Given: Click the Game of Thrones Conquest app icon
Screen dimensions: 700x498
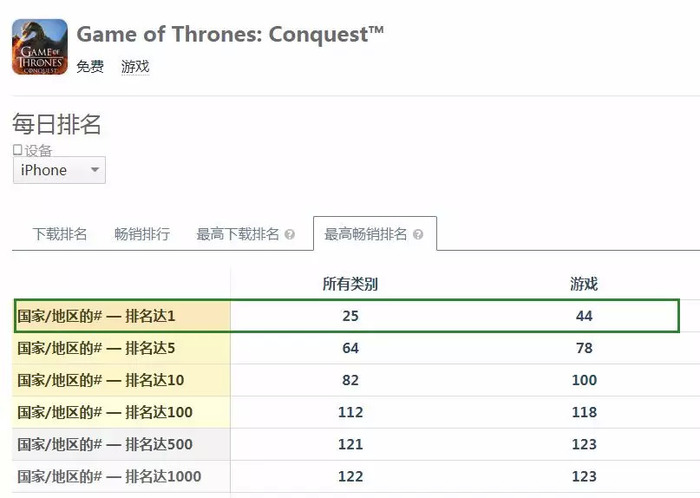Looking at the screenshot, I should 40,47.
